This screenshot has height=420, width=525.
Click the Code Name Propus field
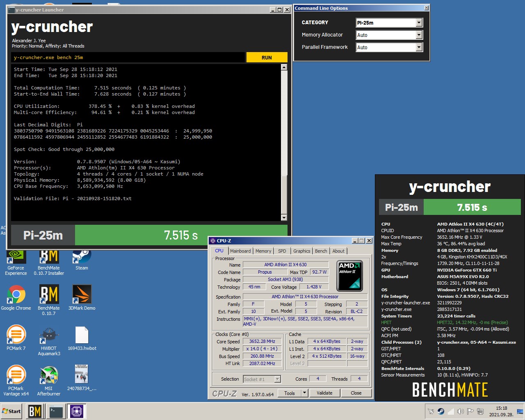[265, 272]
